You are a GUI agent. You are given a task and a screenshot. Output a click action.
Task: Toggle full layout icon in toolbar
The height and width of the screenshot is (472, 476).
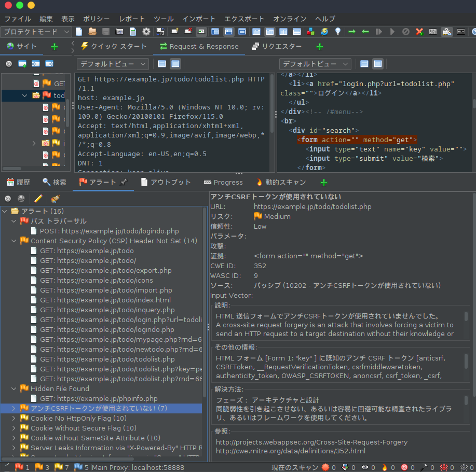242,32
